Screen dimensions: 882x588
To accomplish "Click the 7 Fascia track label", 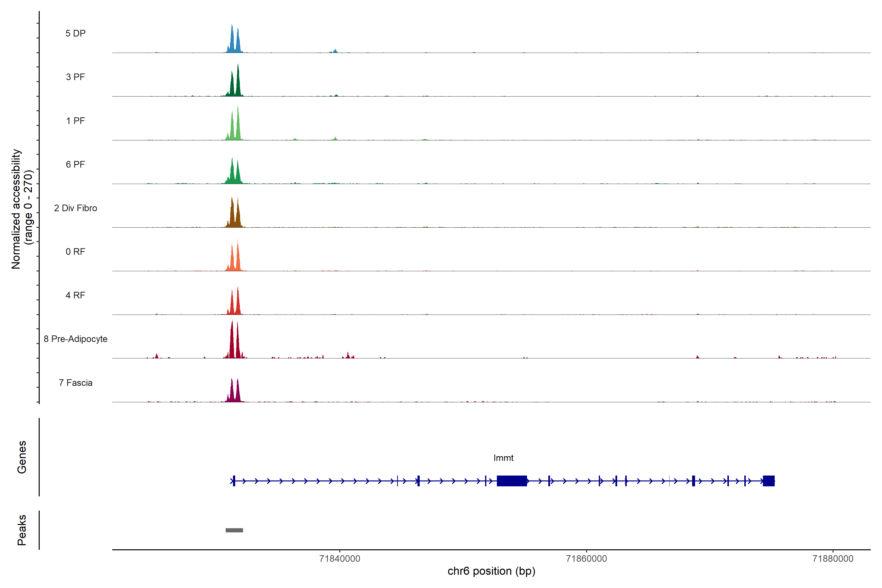I will pyautogui.click(x=75, y=382).
